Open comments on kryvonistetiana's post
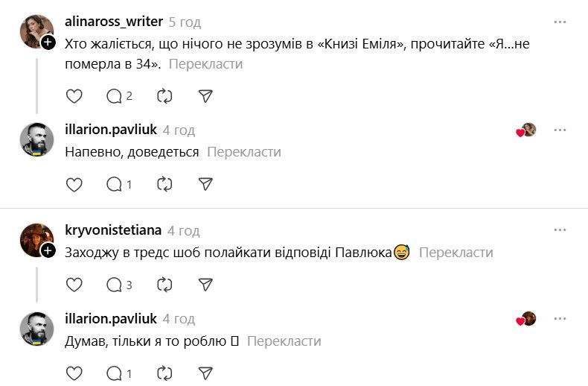 (x=119, y=285)
